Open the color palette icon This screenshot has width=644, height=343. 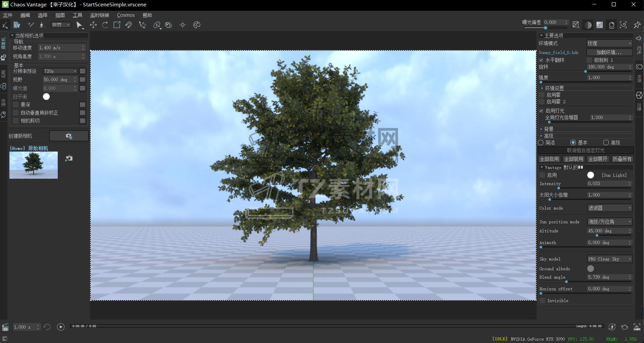tap(197, 25)
